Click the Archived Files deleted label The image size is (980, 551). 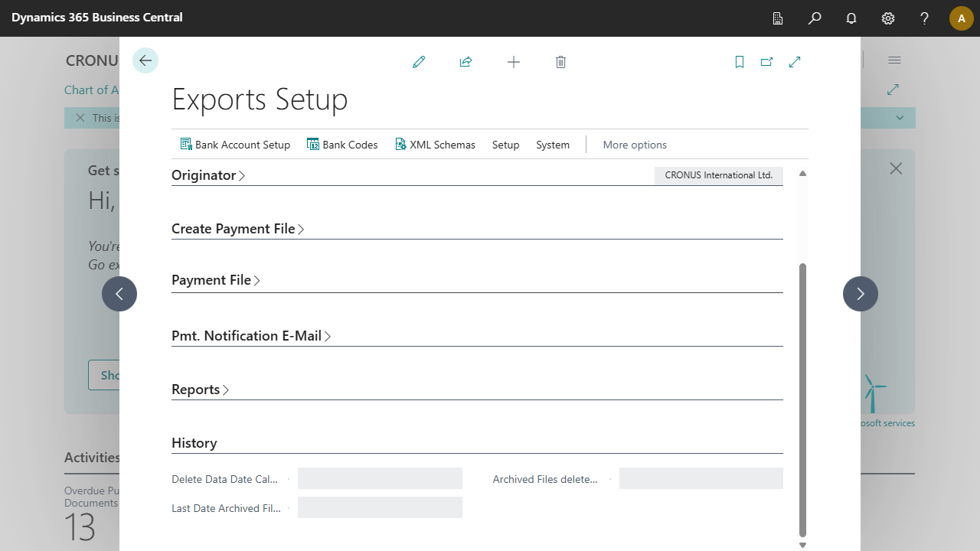click(x=545, y=479)
